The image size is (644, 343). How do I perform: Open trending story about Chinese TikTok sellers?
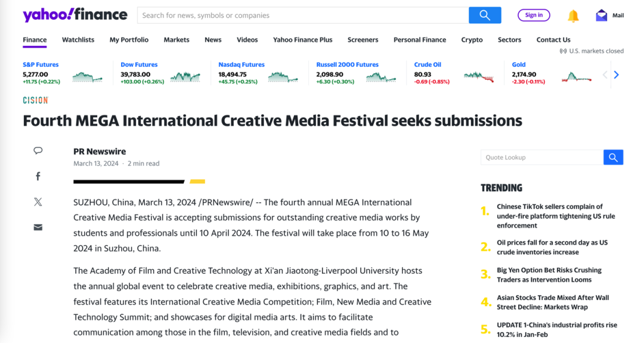coord(556,216)
